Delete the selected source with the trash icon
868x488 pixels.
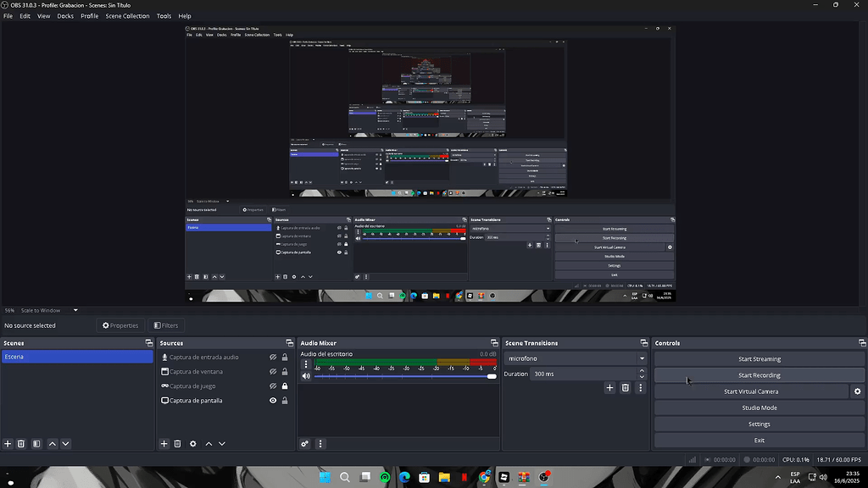[178, 444]
